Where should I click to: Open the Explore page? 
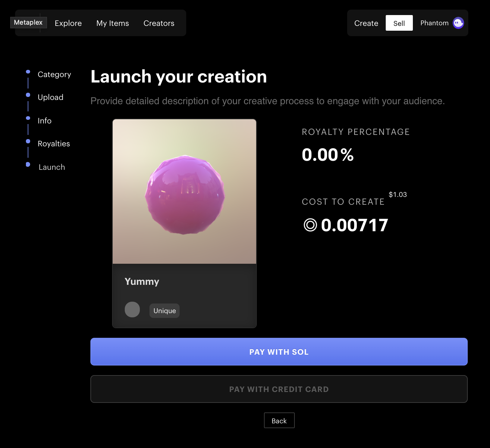coord(68,23)
